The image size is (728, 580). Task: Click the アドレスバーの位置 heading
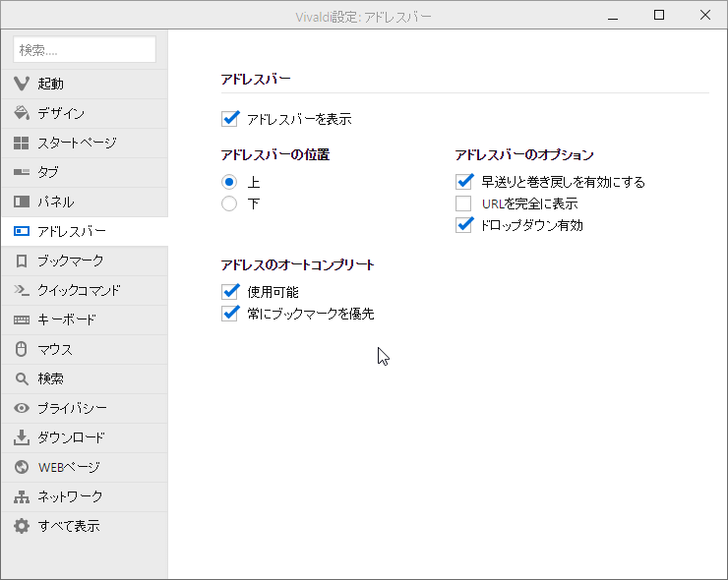tap(275, 154)
